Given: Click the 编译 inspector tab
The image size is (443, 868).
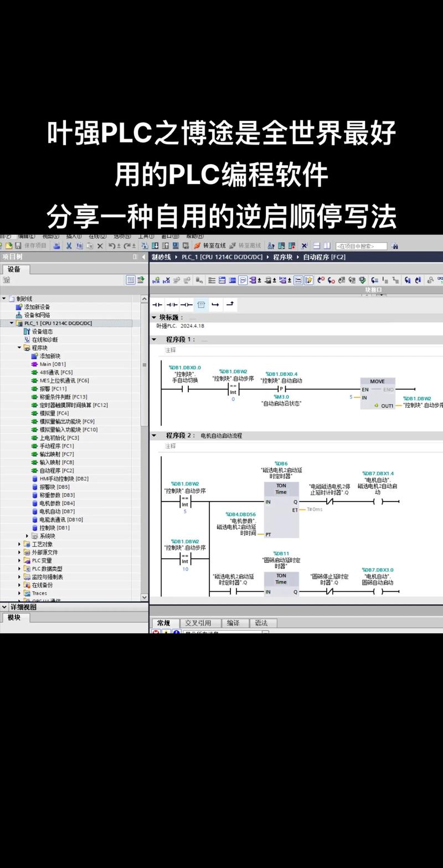Looking at the screenshot, I should coord(233,622).
